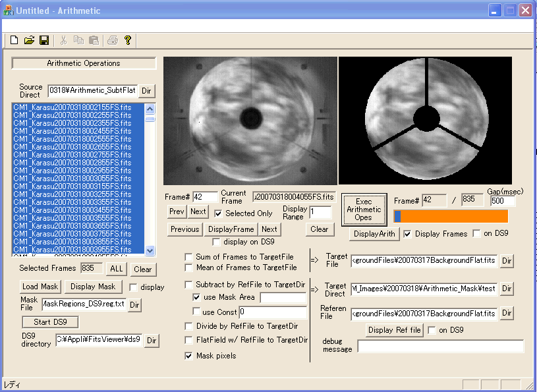
Task: Click the Copy toolbar icon
Action: coord(78,40)
